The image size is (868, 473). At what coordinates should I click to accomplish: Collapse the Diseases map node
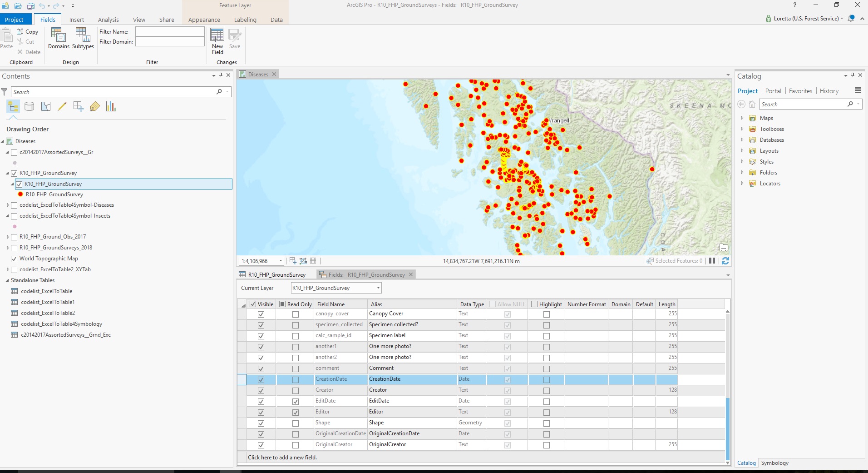3,141
